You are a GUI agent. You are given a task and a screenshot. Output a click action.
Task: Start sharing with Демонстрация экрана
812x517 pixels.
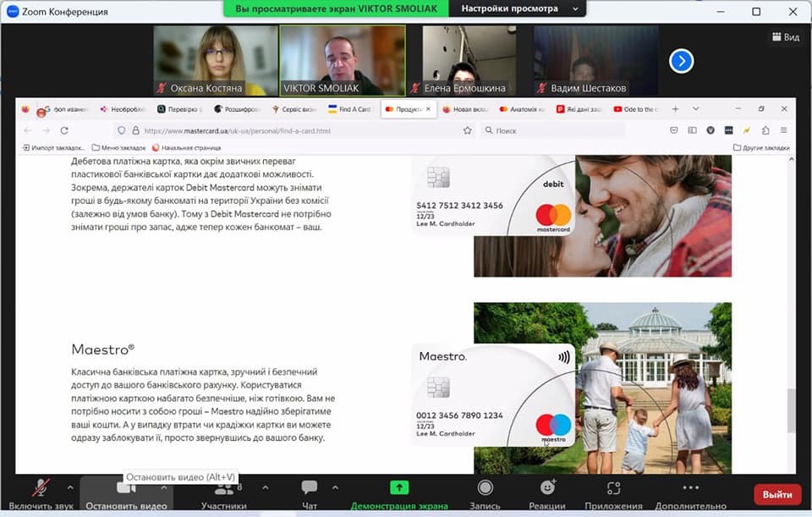399,495
